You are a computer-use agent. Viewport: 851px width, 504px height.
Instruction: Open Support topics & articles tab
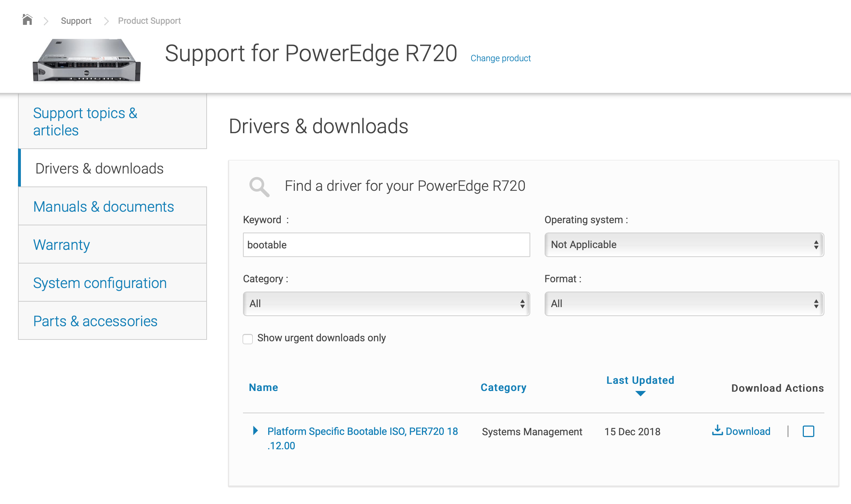pos(112,121)
